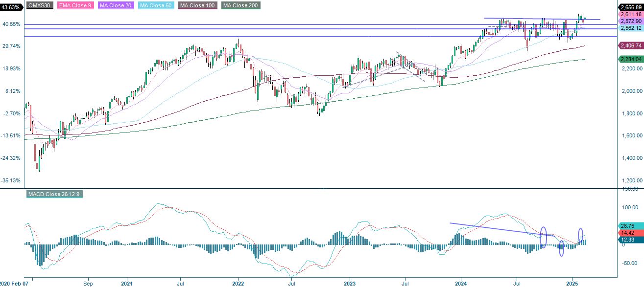Click the 100.00 MACD axis value
644x287 pixels.
631,207
